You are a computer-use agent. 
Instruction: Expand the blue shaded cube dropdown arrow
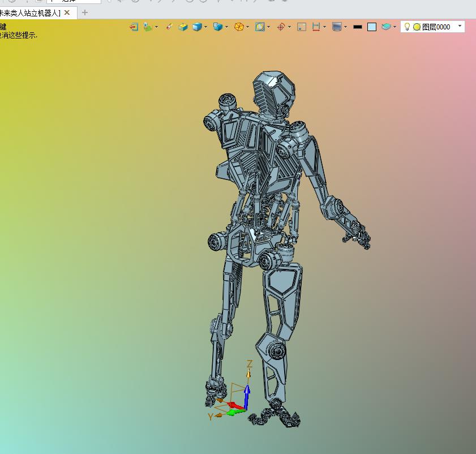click(x=206, y=27)
